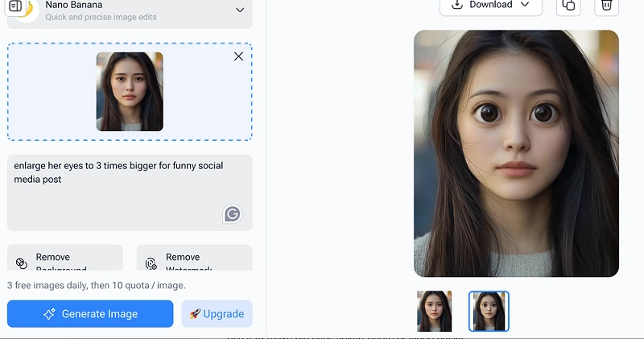Click the rocket icon on Upgrade
This screenshot has height=339, width=644.
pos(195,314)
